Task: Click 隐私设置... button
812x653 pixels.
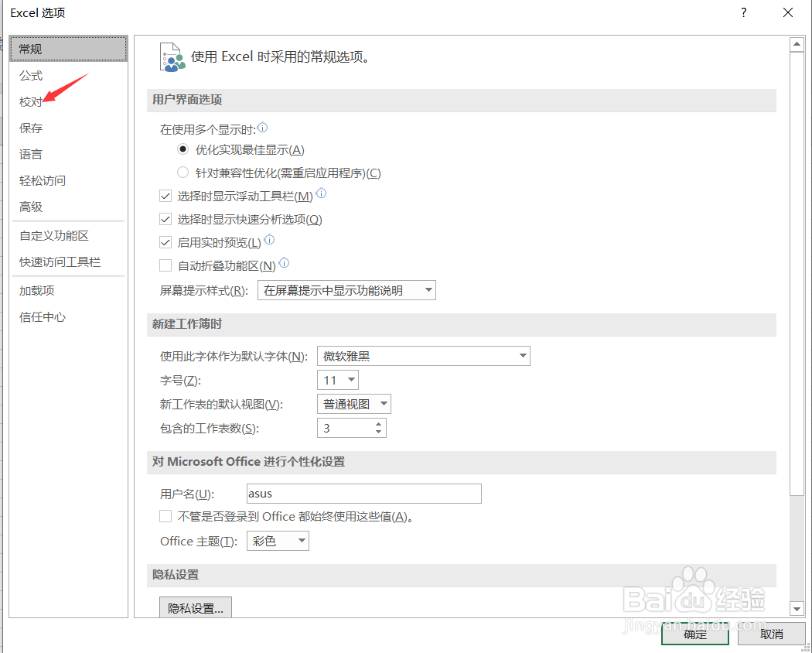Action: [x=195, y=608]
